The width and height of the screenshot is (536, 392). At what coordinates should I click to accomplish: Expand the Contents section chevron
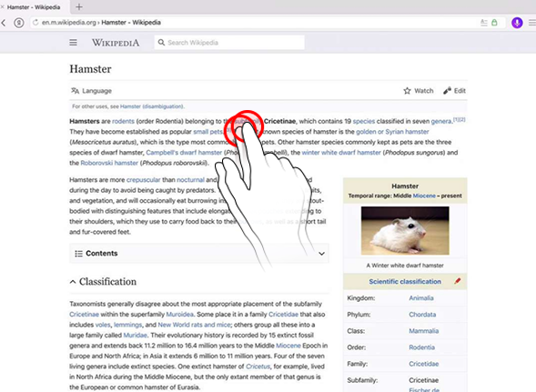point(321,254)
